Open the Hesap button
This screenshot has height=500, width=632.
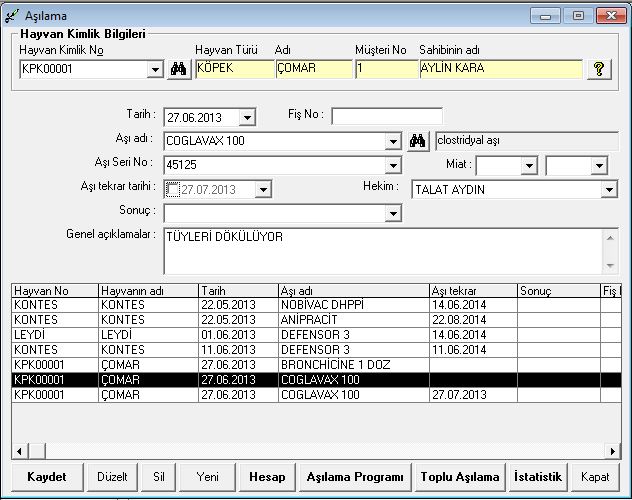(x=267, y=477)
